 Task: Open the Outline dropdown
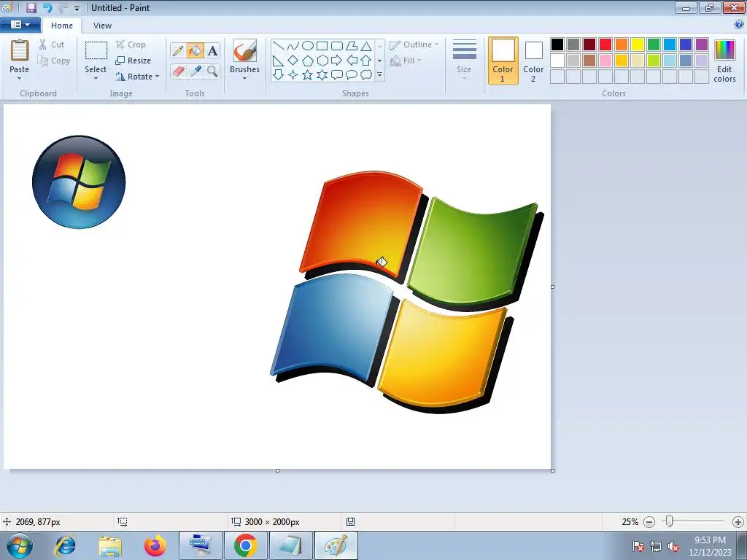[414, 44]
